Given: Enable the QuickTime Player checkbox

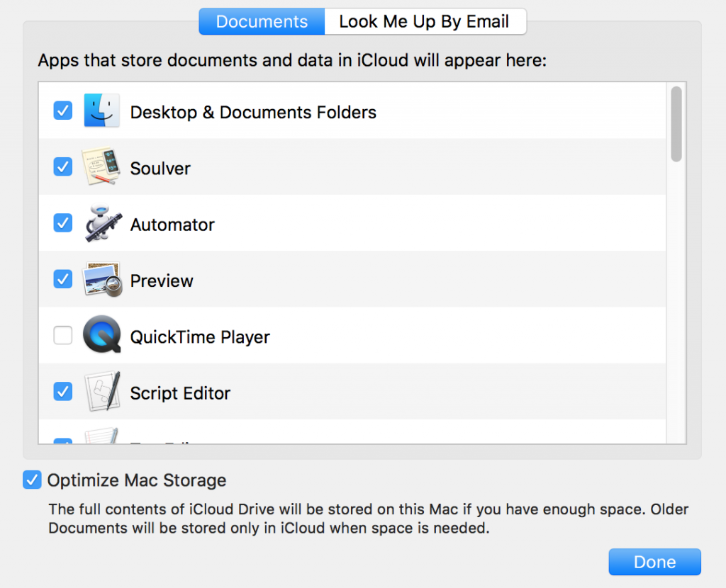Looking at the screenshot, I should [63, 335].
